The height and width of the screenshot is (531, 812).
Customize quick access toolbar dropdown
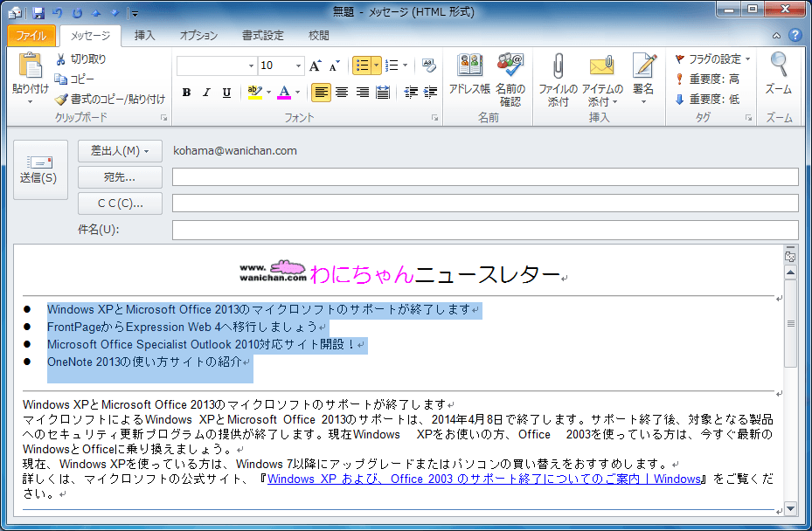134,13
